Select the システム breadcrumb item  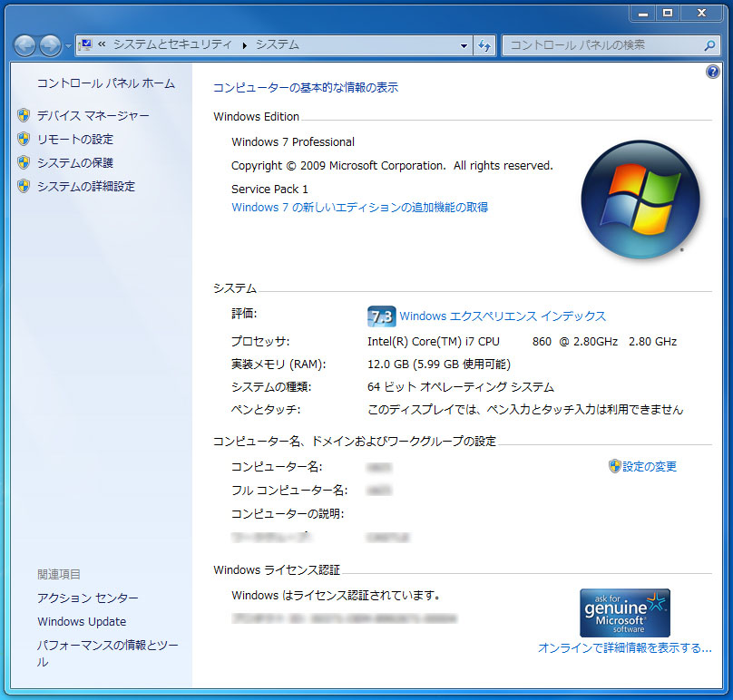277,44
